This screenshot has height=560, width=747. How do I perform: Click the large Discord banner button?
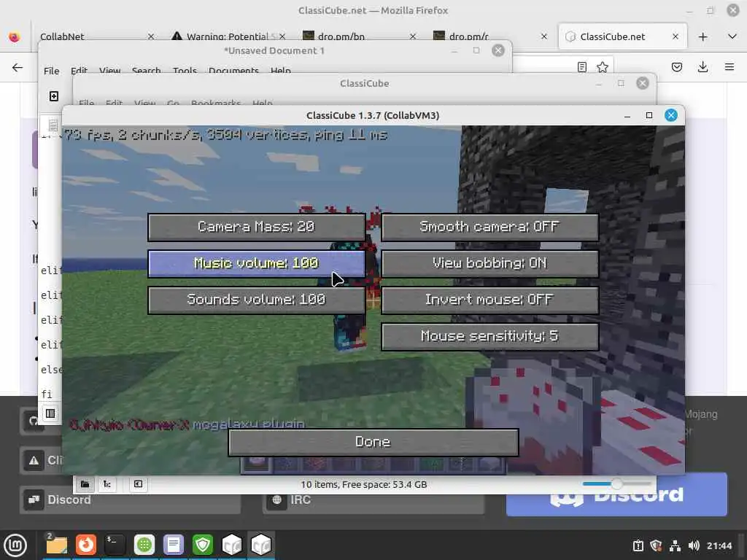pyautogui.click(x=616, y=495)
